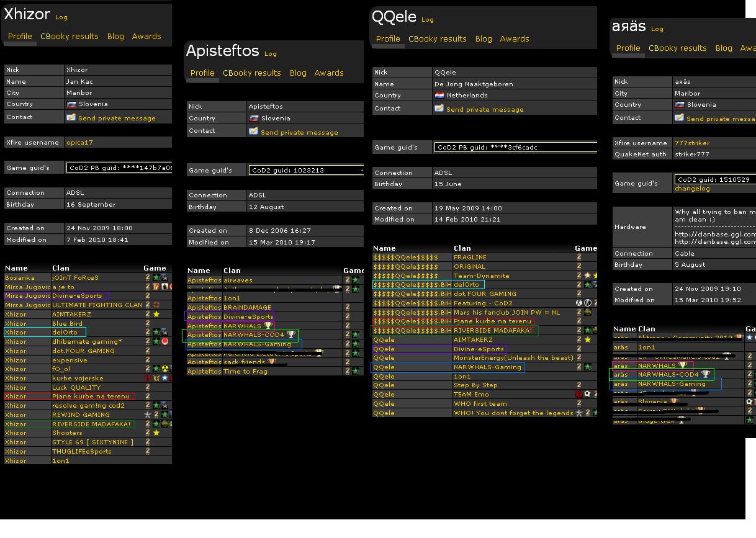Click the trophy next to aräs' NARWHALS clan
Viewport: 756px width, 538px height.
pos(683,365)
